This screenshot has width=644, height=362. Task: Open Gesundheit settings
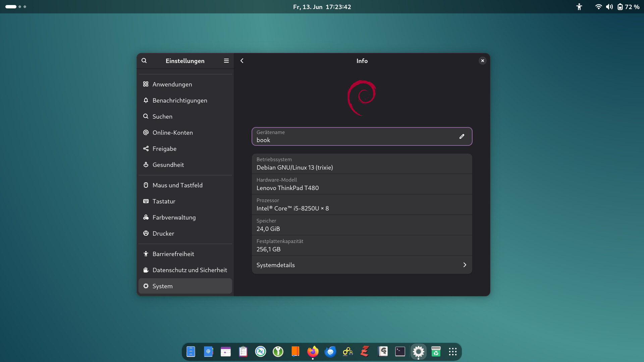coord(185,165)
